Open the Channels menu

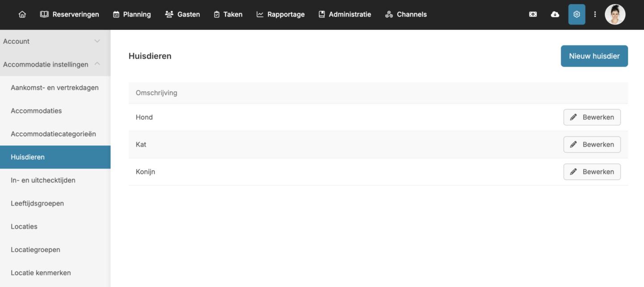pos(406,14)
